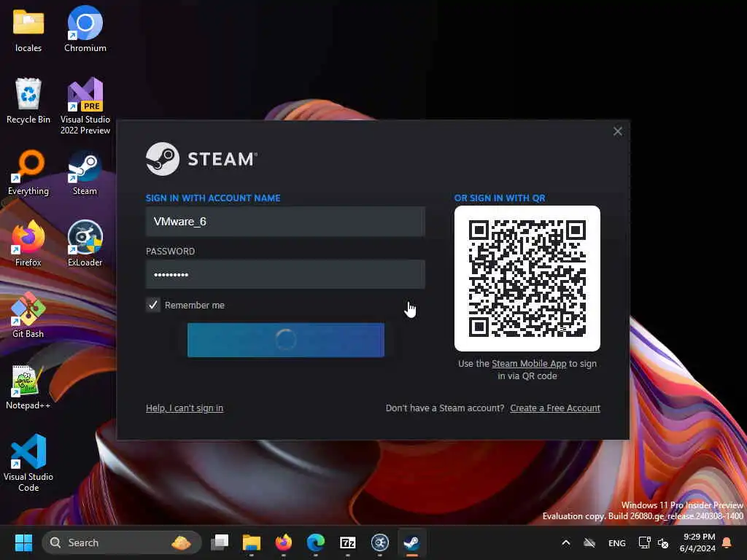Image resolution: width=747 pixels, height=560 pixels.
Task: Click the Steam QR code image
Action: coord(527,279)
